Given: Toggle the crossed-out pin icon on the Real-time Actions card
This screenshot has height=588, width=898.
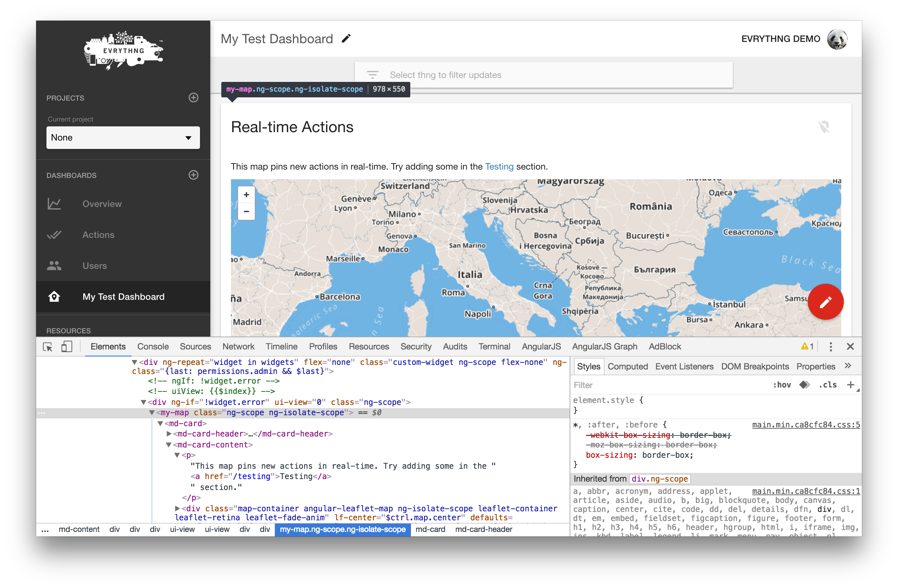Looking at the screenshot, I should (x=824, y=127).
